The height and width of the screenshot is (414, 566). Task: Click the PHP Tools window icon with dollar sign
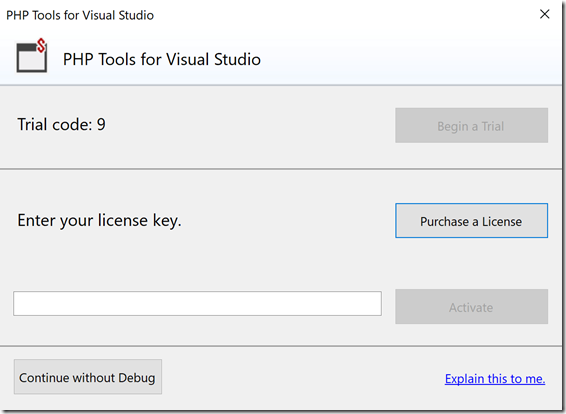tap(32, 55)
